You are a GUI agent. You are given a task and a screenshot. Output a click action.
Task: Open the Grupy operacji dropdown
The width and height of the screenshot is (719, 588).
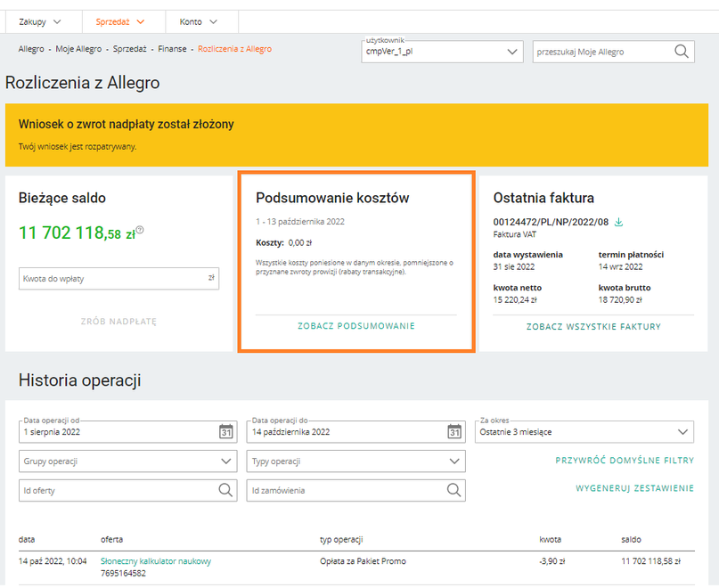128,461
